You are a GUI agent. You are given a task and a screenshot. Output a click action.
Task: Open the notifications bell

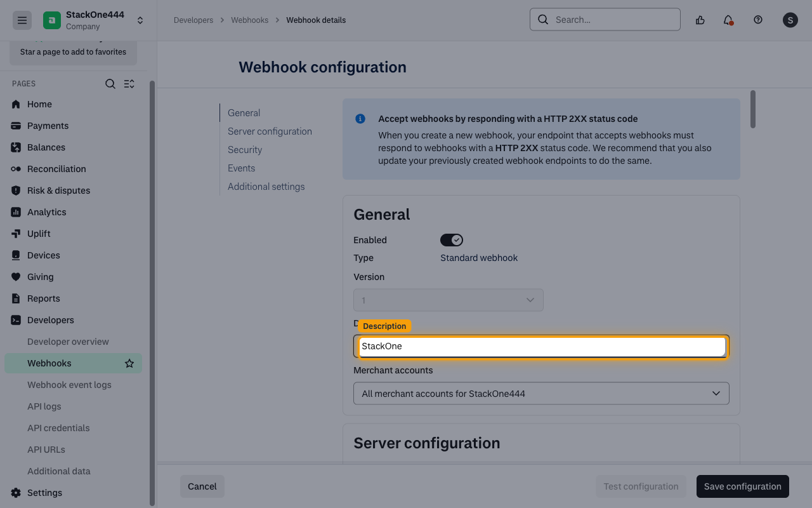tap(728, 20)
